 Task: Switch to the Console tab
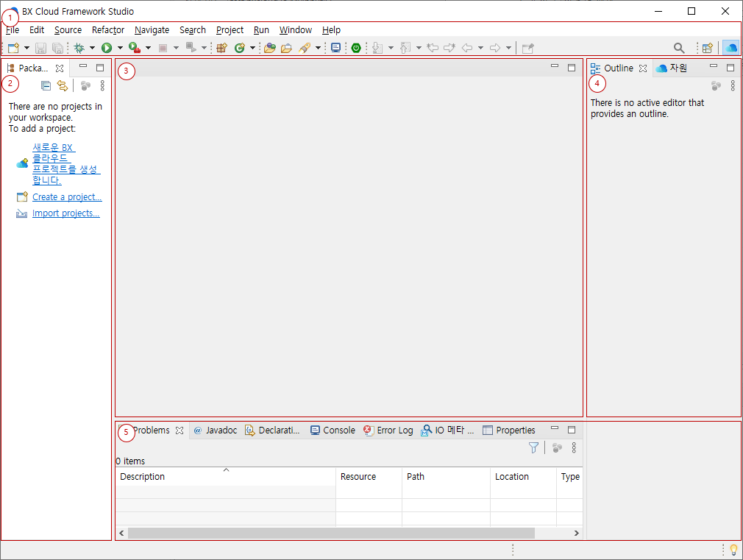click(x=333, y=430)
